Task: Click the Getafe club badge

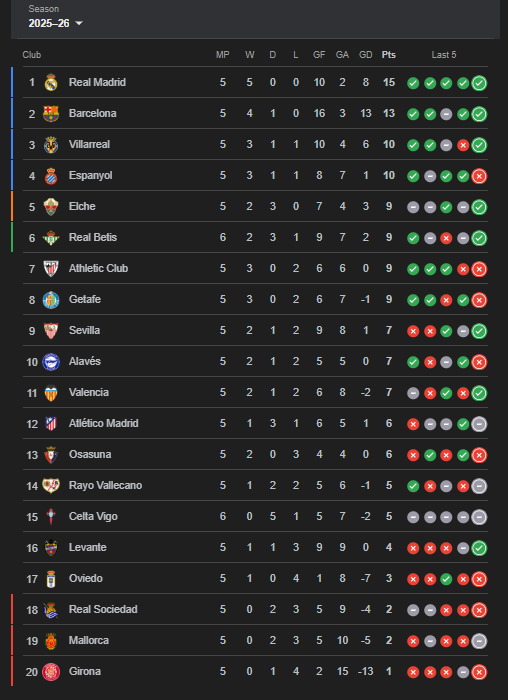Action: pos(51,300)
